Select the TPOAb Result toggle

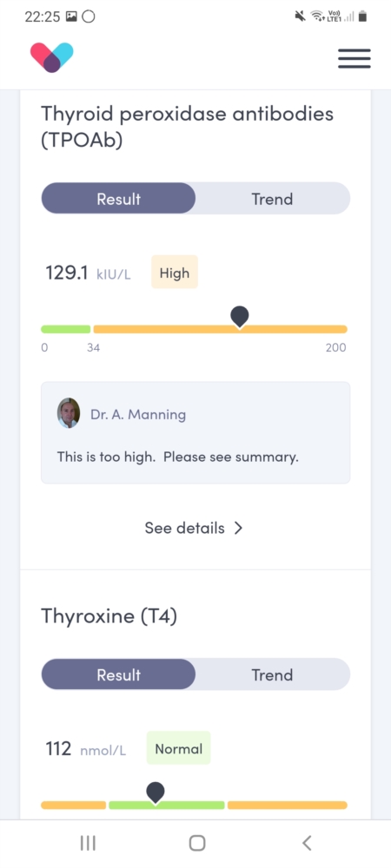click(x=118, y=199)
